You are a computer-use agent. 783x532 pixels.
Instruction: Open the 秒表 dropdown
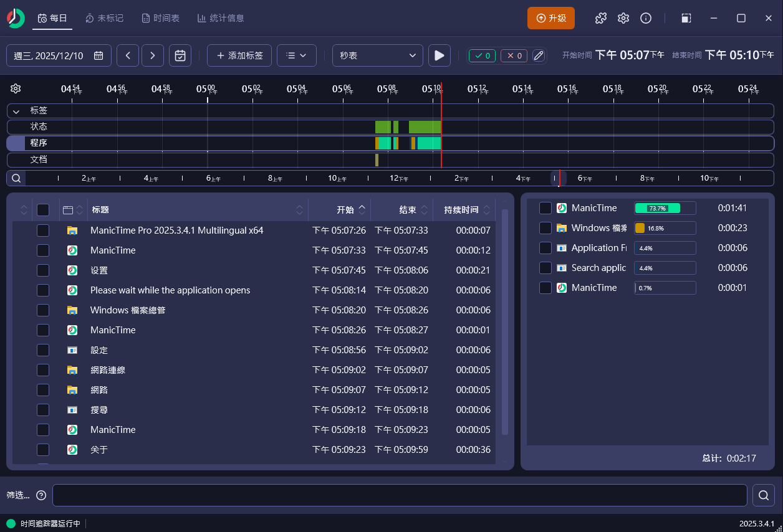click(378, 55)
